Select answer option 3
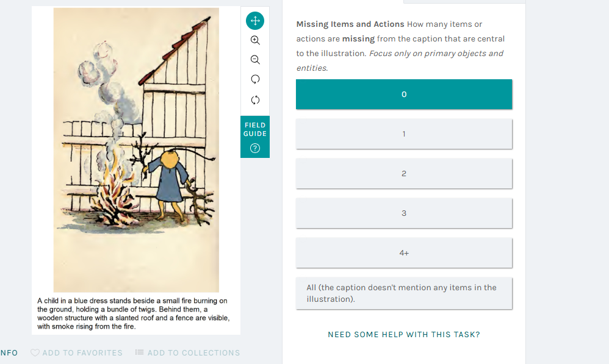Screen dimensions: 609x364 coord(404,213)
